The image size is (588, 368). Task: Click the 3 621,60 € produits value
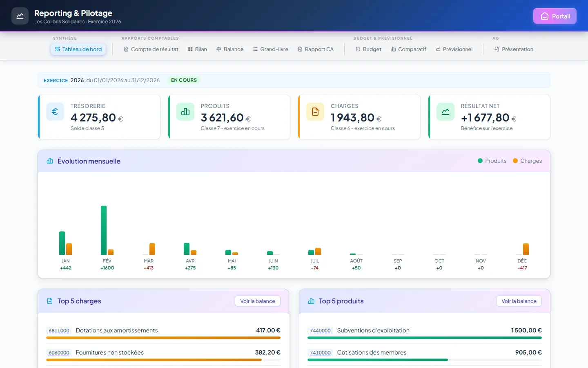click(226, 118)
